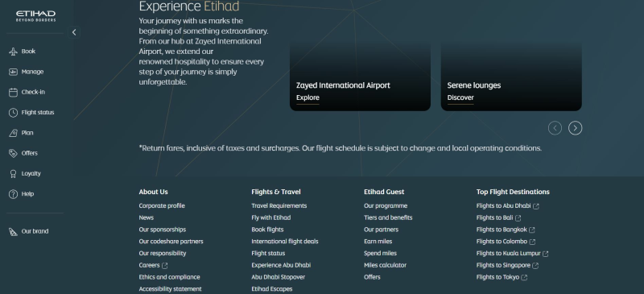
Task: Click the previous carousel arrow button
Action: [x=555, y=128]
